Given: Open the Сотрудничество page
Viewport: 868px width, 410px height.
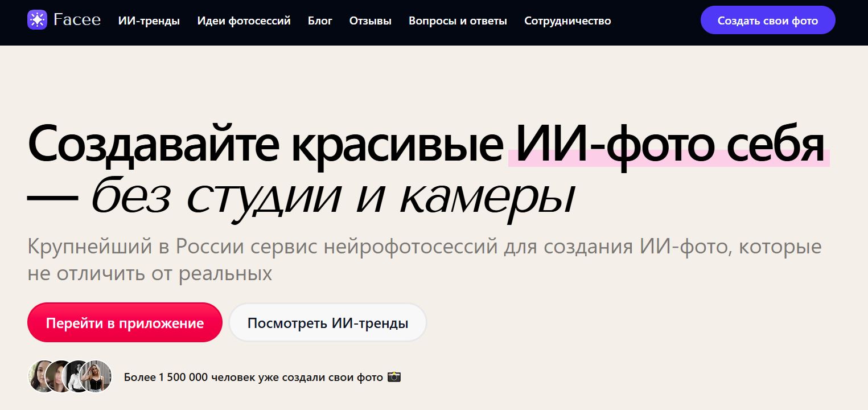Looking at the screenshot, I should pos(567,20).
